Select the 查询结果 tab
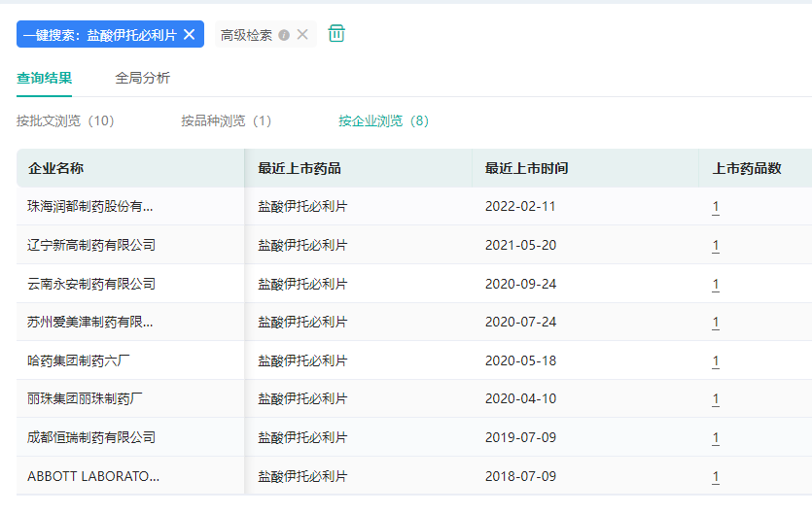 click(x=44, y=78)
